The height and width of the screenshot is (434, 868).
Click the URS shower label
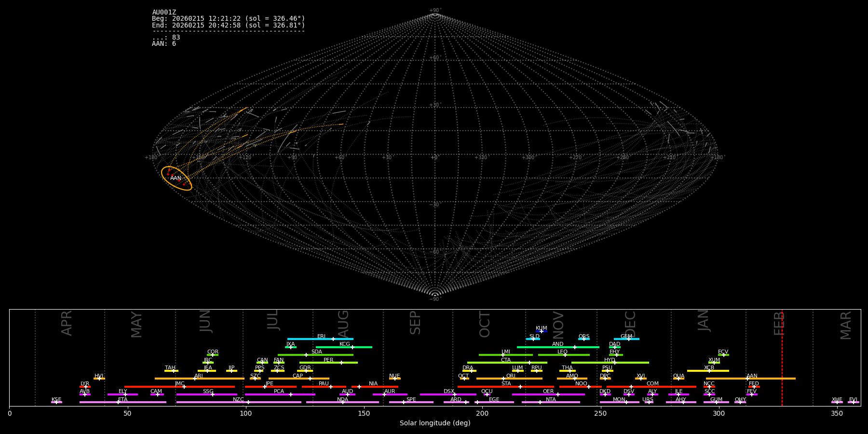(x=648, y=400)
